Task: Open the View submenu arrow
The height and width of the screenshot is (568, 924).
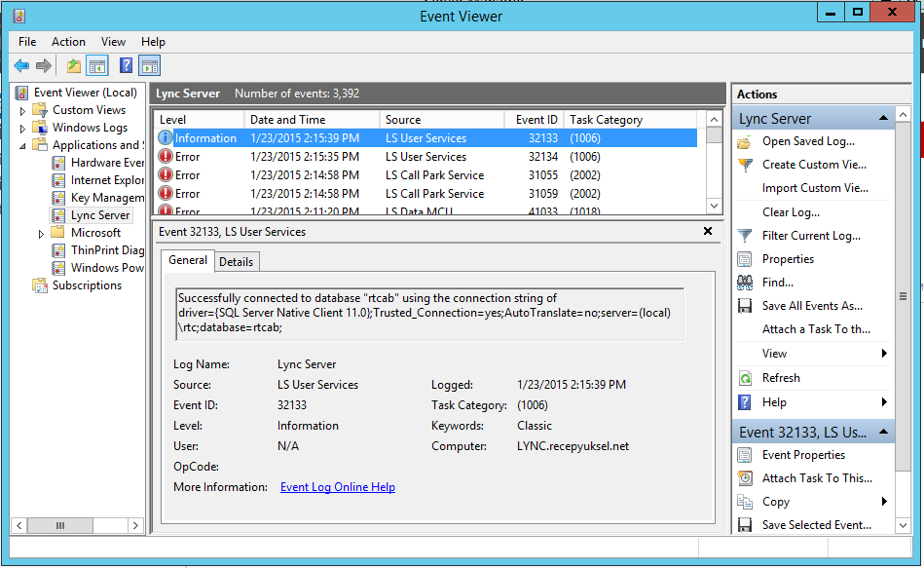Action: (884, 354)
